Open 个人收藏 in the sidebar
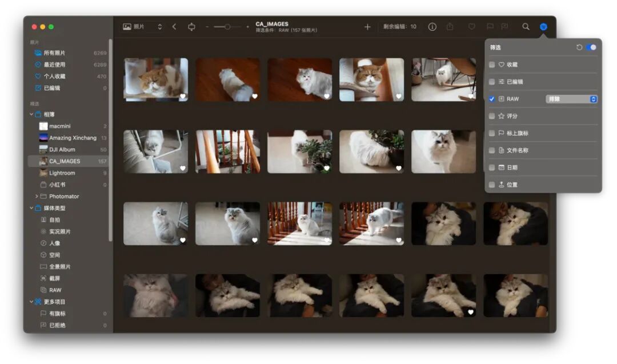617x364 pixels. coord(68,77)
